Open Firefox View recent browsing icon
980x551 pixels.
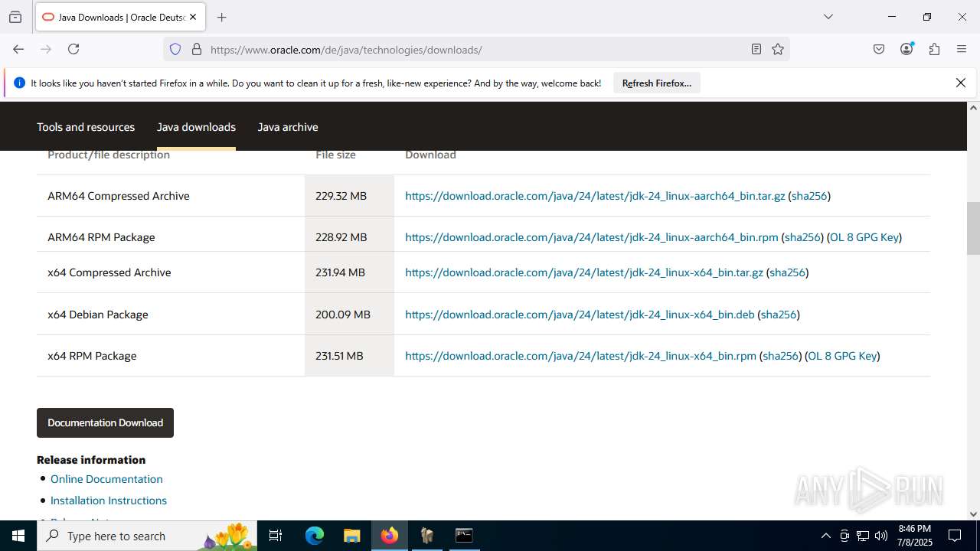click(15, 17)
